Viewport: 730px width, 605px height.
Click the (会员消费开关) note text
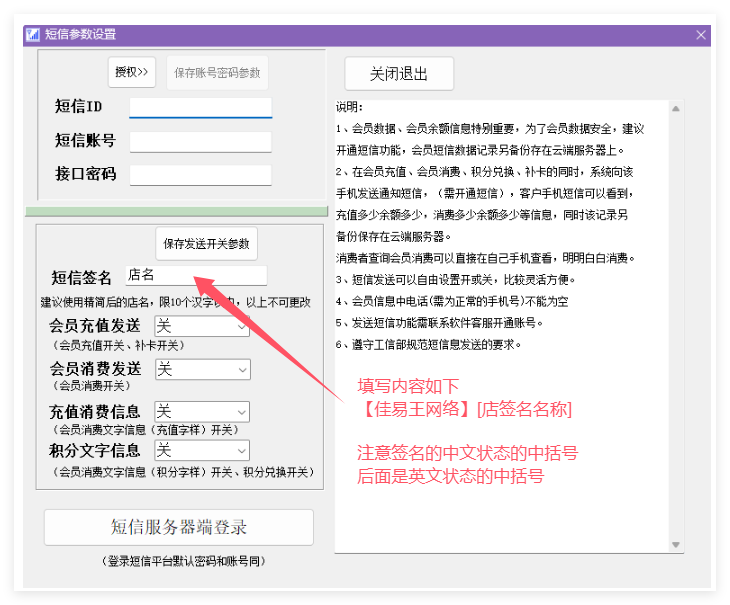click(91, 386)
